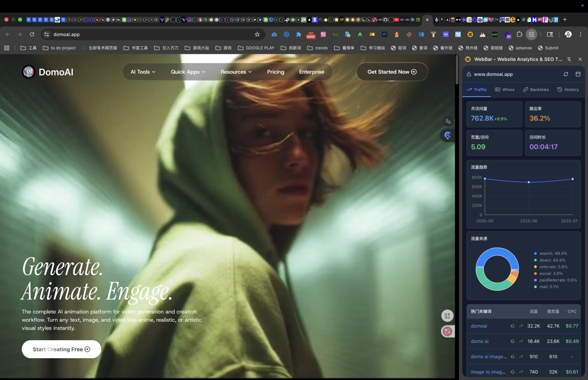
Task: Click the page vertical scrollbar
Action: click(456, 70)
